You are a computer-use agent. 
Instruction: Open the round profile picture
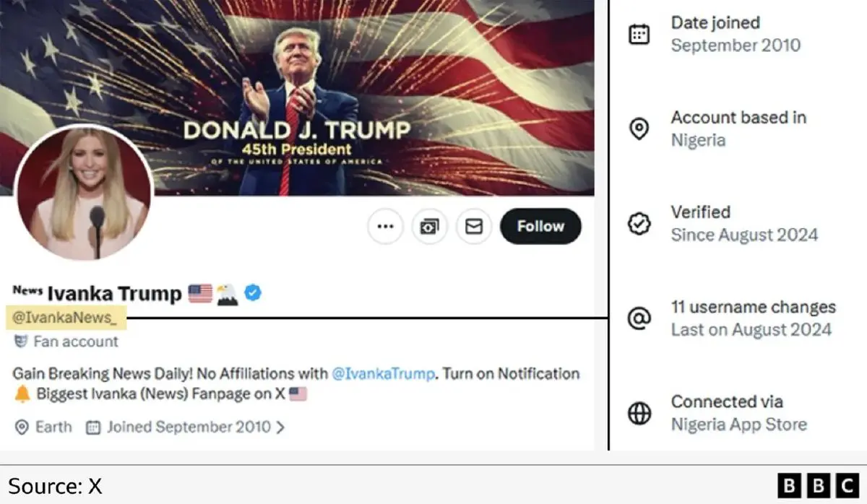point(84,193)
